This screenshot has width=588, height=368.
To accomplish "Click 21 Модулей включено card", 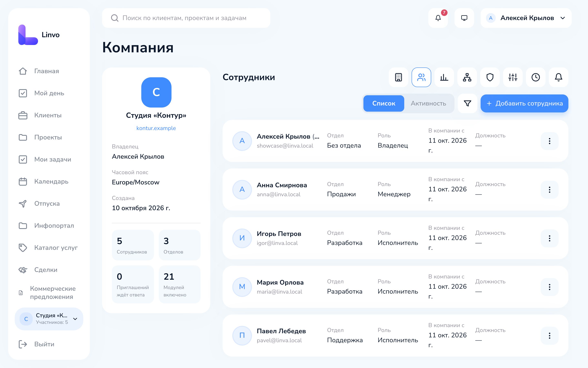I will 179,285.
